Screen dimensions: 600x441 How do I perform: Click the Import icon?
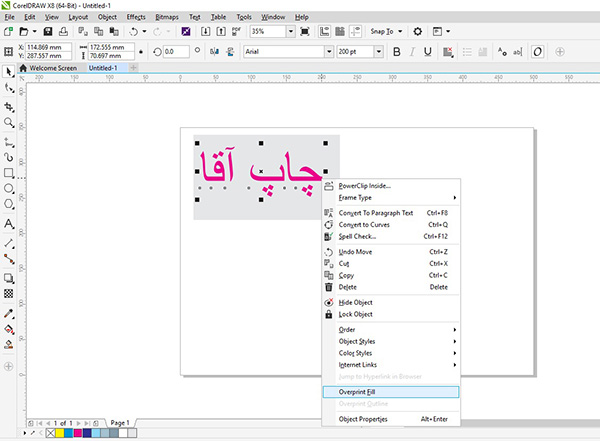pyautogui.click(x=205, y=31)
